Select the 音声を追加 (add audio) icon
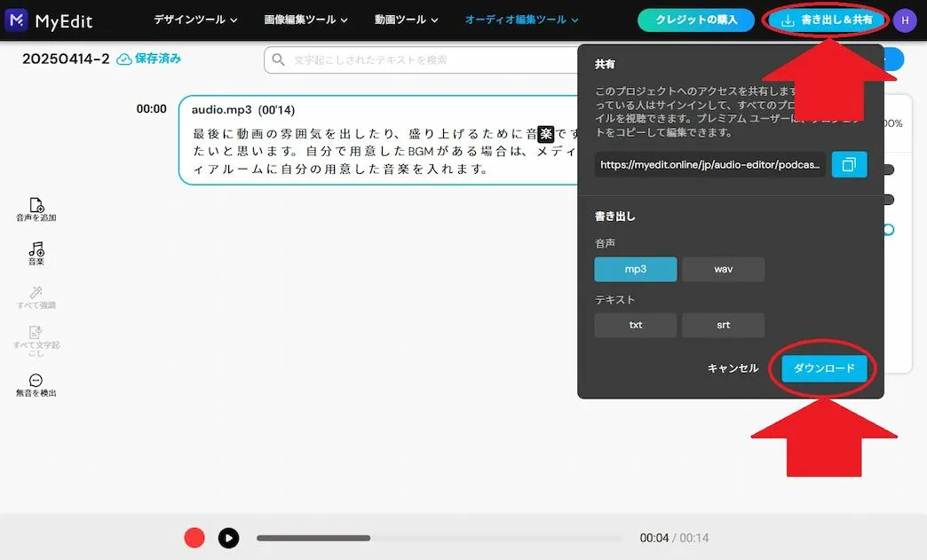 tap(35, 208)
